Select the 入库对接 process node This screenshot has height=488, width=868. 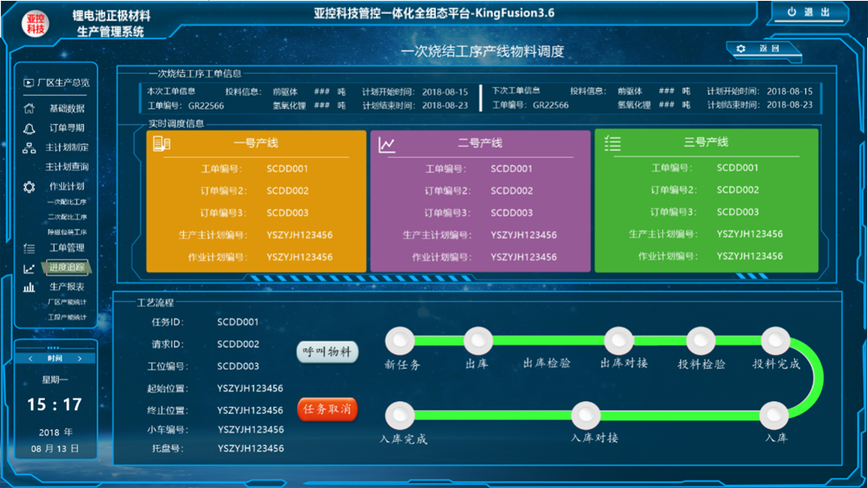pyautogui.click(x=586, y=415)
